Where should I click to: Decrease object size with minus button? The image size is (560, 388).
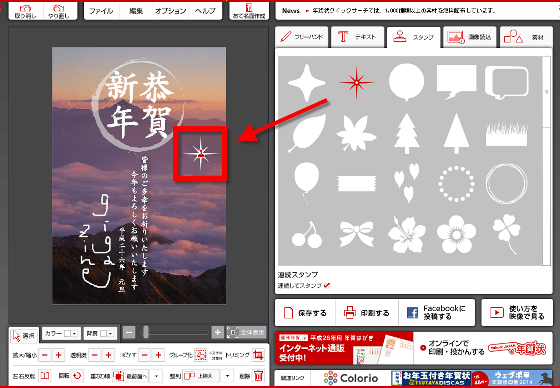pyautogui.click(x=44, y=355)
